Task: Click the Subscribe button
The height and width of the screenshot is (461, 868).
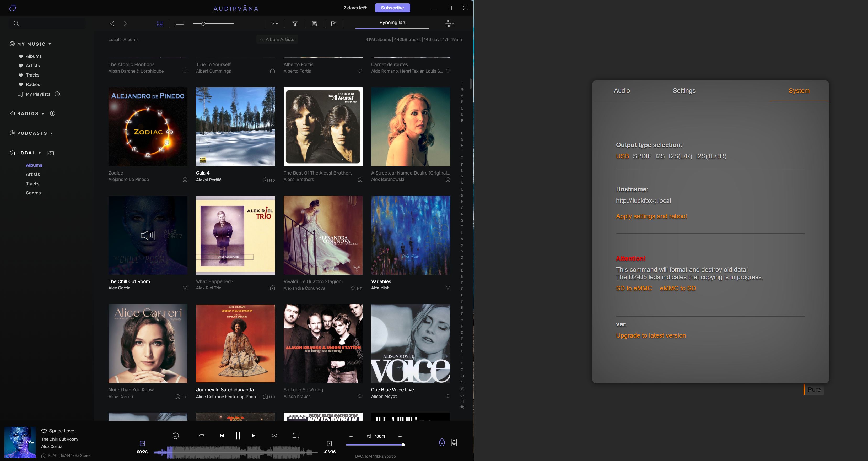Action: (x=392, y=8)
